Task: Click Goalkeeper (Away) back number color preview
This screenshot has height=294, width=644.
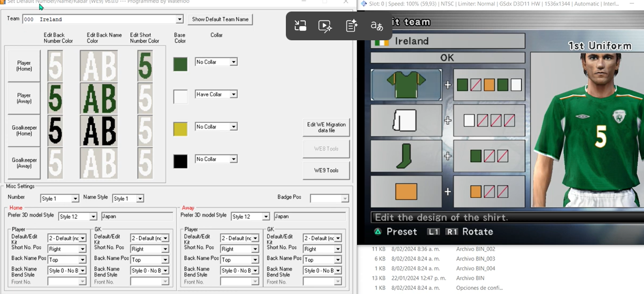Action: (x=55, y=163)
